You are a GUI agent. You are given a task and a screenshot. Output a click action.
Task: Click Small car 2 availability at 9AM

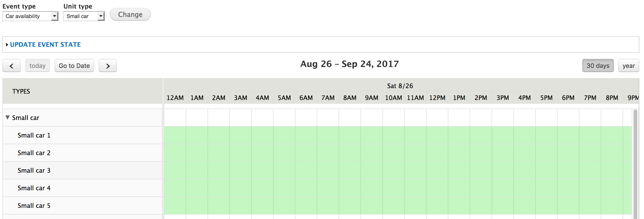(x=371, y=153)
